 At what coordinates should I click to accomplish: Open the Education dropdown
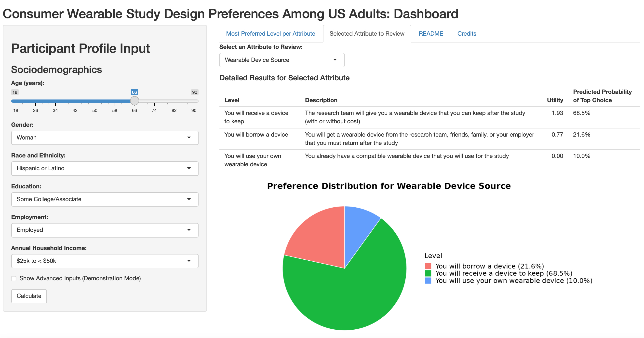pyautogui.click(x=105, y=199)
